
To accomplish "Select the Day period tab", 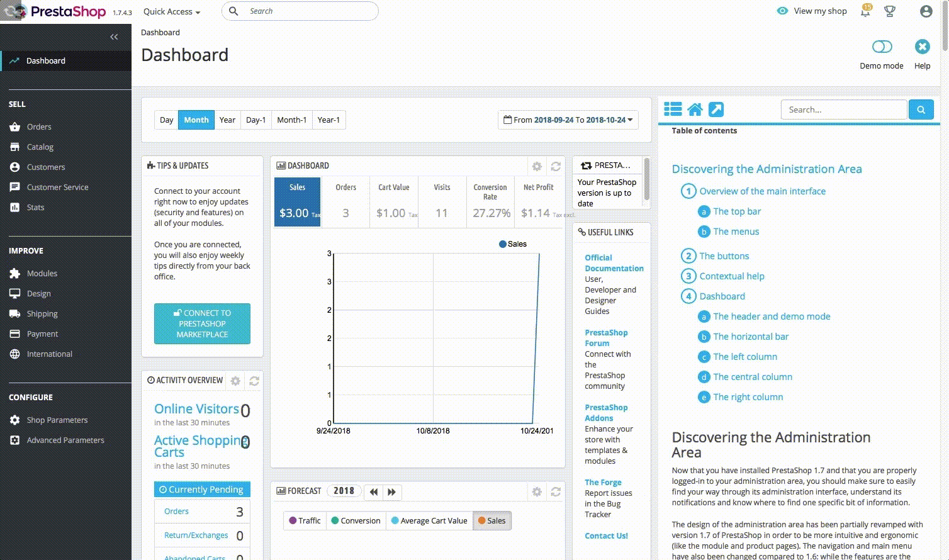I will (166, 120).
